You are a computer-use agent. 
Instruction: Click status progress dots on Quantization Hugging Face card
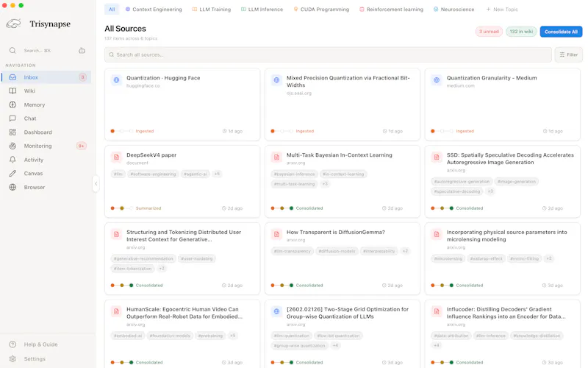pos(122,131)
